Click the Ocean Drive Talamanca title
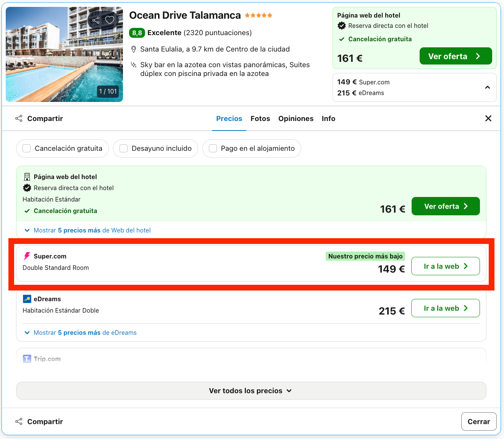The height and width of the screenshot is (439, 504). click(x=185, y=15)
